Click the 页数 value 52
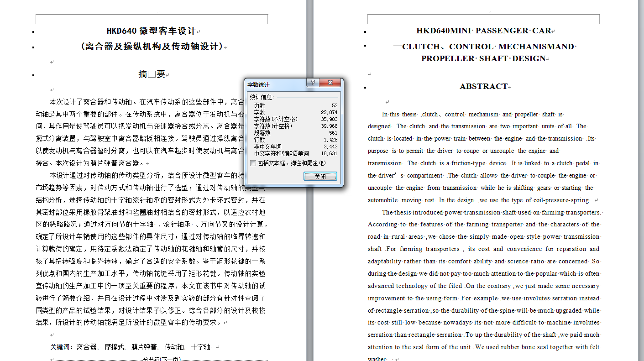The width and height of the screenshot is (644, 361). (335, 105)
